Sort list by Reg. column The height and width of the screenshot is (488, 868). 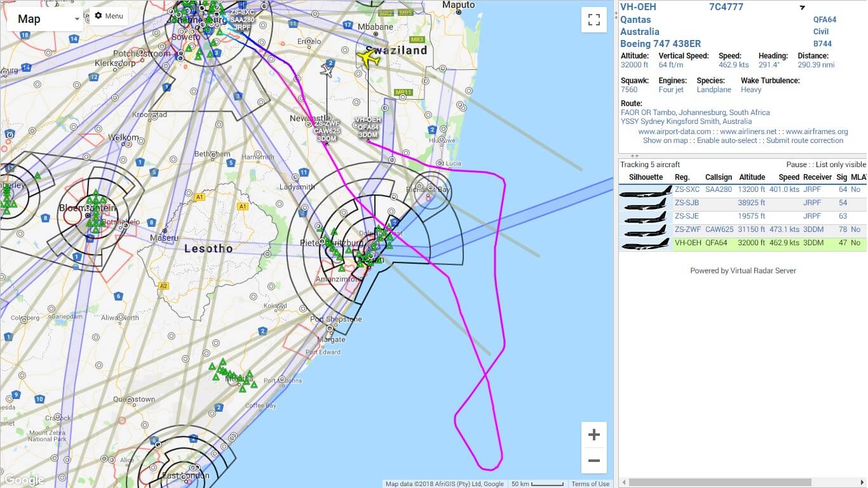682,177
